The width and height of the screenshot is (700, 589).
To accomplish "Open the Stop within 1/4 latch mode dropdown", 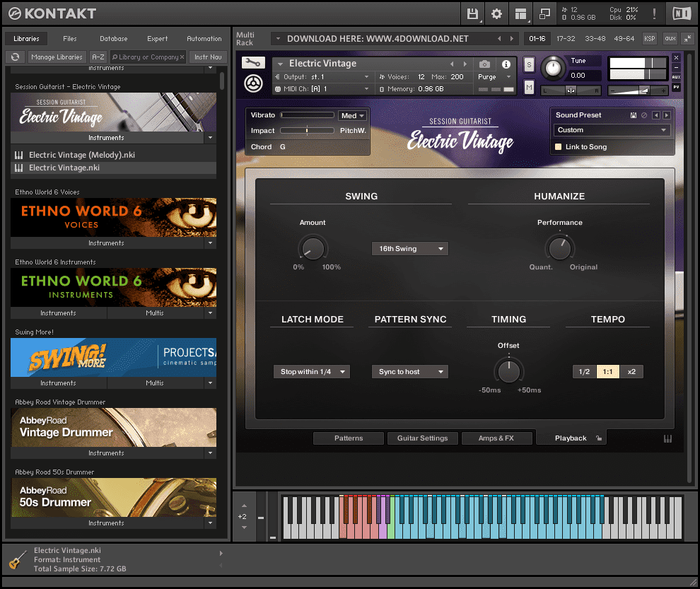I will coord(311,371).
